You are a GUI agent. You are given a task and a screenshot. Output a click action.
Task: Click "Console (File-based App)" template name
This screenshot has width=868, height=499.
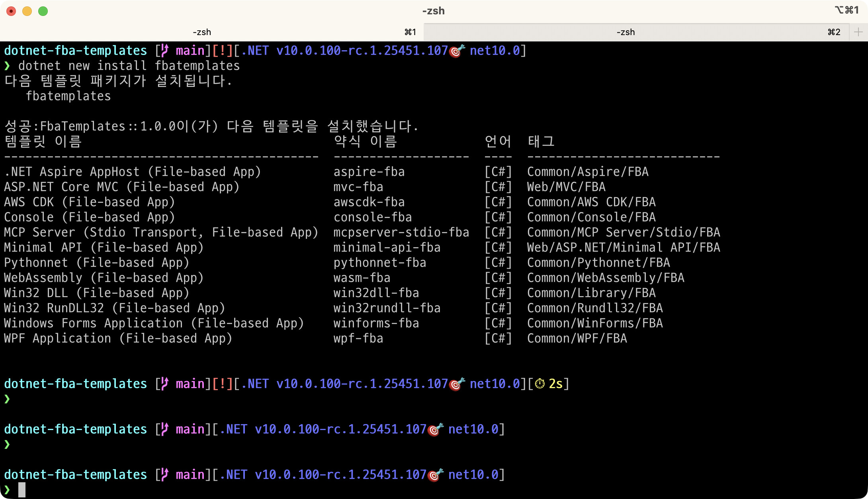point(89,217)
